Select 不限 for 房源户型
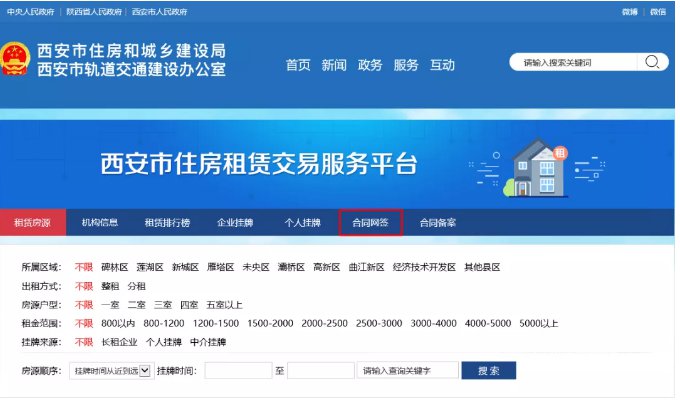This screenshot has width=680, height=405. coord(84,305)
